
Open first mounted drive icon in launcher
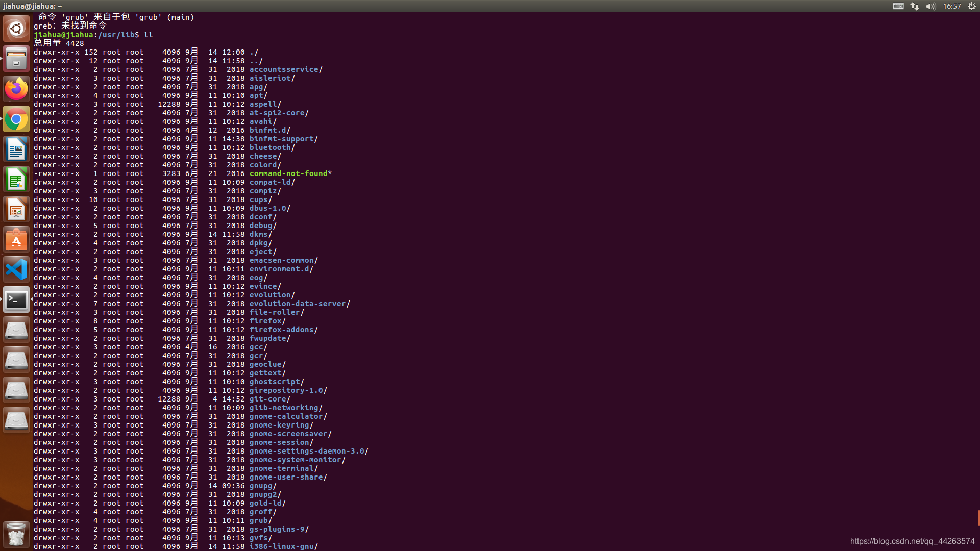click(16, 330)
